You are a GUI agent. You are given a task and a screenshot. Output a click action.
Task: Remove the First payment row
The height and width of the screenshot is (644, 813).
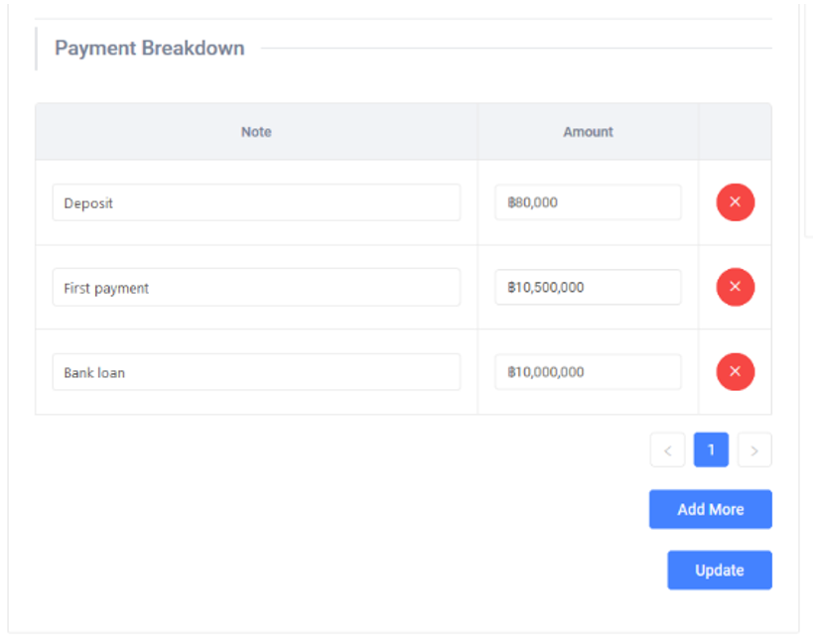click(x=735, y=287)
